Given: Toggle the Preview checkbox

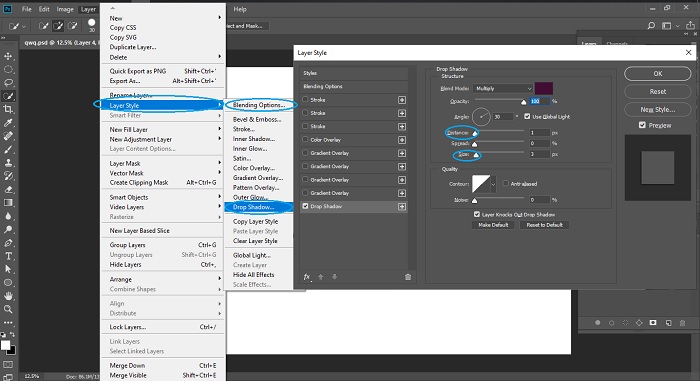Looking at the screenshot, I should pyautogui.click(x=642, y=125).
